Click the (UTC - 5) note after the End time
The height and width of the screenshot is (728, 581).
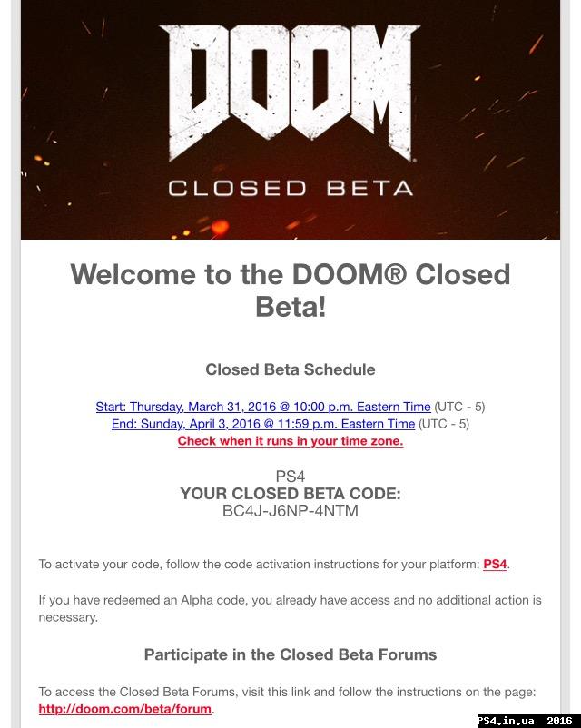(x=444, y=424)
